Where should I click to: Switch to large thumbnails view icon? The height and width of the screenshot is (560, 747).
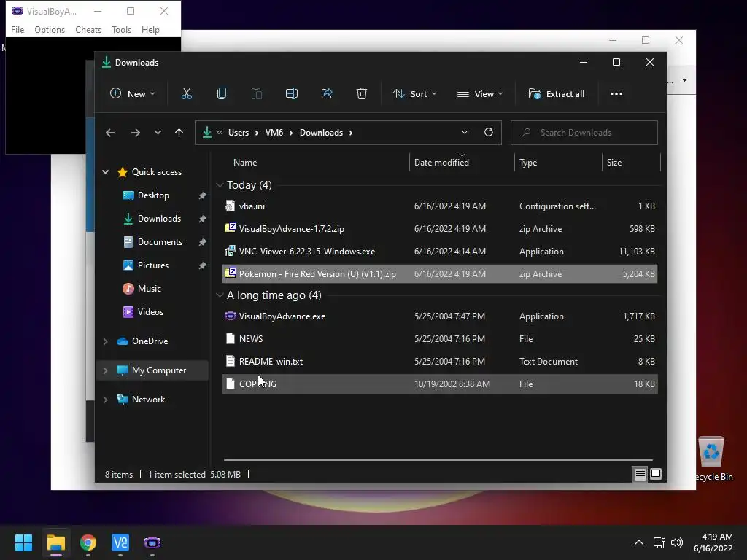(x=656, y=474)
